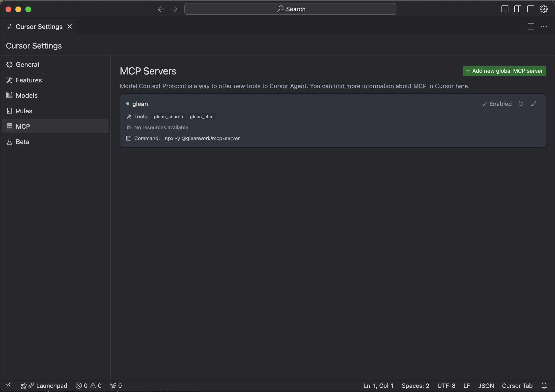
Task: Go to the Rules section
Action: point(24,111)
